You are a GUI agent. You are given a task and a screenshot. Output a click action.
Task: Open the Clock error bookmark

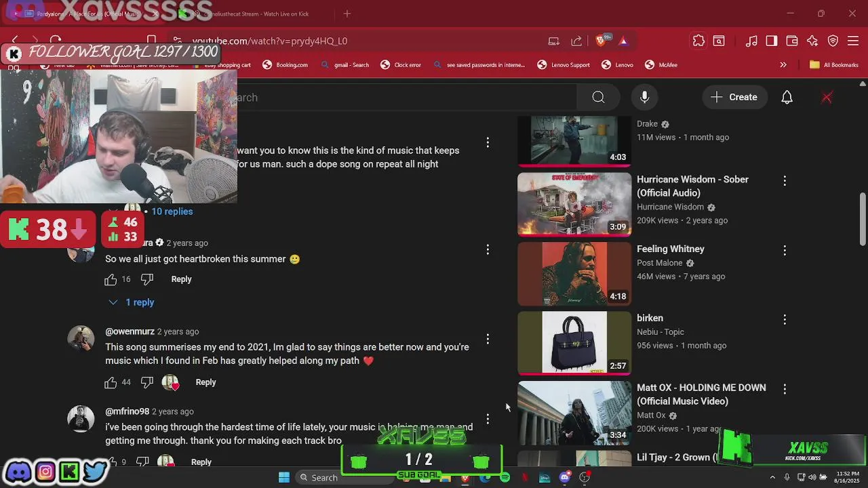[x=401, y=65]
